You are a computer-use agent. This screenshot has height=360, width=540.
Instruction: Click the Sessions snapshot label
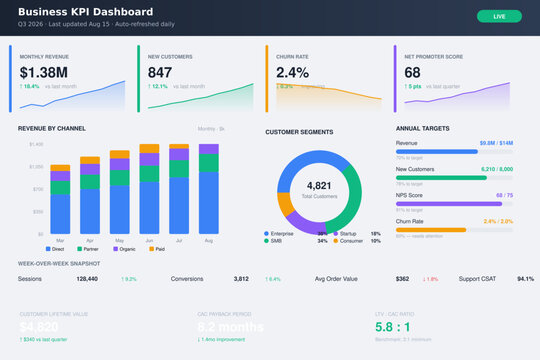point(30,279)
